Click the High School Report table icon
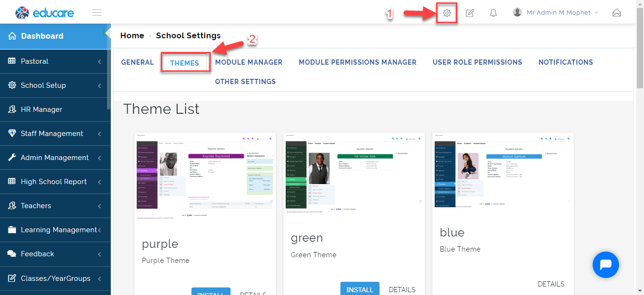Image resolution: width=644 pixels, height=295 pixels. click(x=12, y=182)
